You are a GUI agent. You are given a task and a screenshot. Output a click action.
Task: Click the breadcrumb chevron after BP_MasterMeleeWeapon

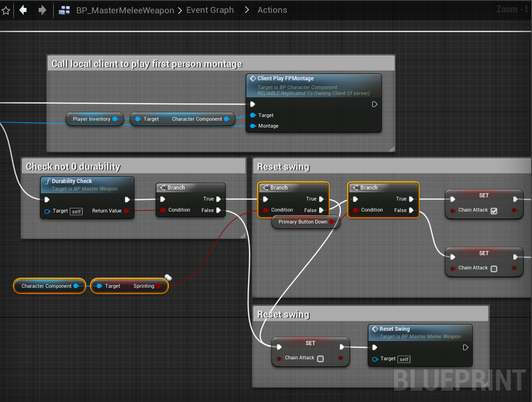[x=180, y=10]
